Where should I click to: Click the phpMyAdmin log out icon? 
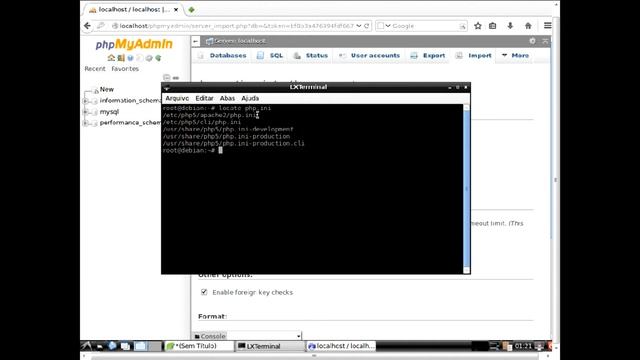(121, 58)
